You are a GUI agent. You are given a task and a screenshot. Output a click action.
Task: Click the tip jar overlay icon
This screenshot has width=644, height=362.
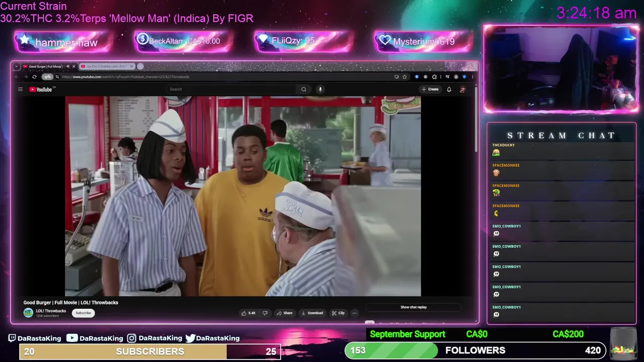coord(623,343)
